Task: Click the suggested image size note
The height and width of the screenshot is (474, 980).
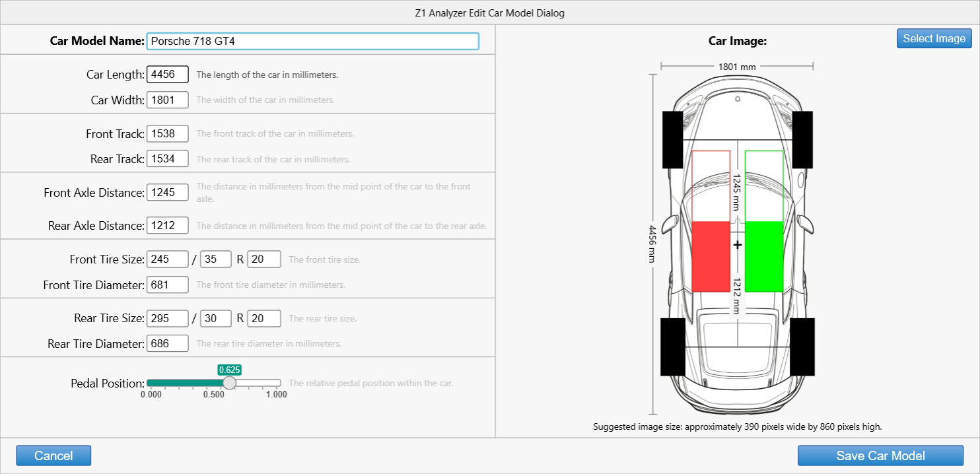Action: [x=738, y=426]
